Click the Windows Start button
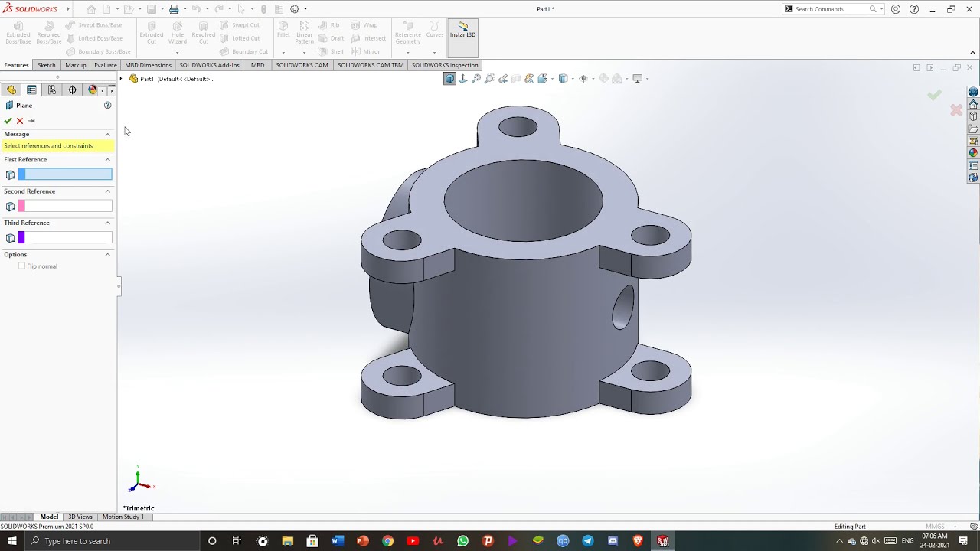The height and width of the screenshot is (551, 980). pyautogui.click(x=12, y=541)
